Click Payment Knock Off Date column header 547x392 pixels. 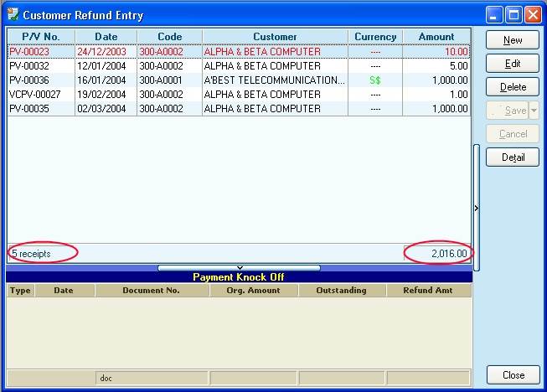[64, 290]
